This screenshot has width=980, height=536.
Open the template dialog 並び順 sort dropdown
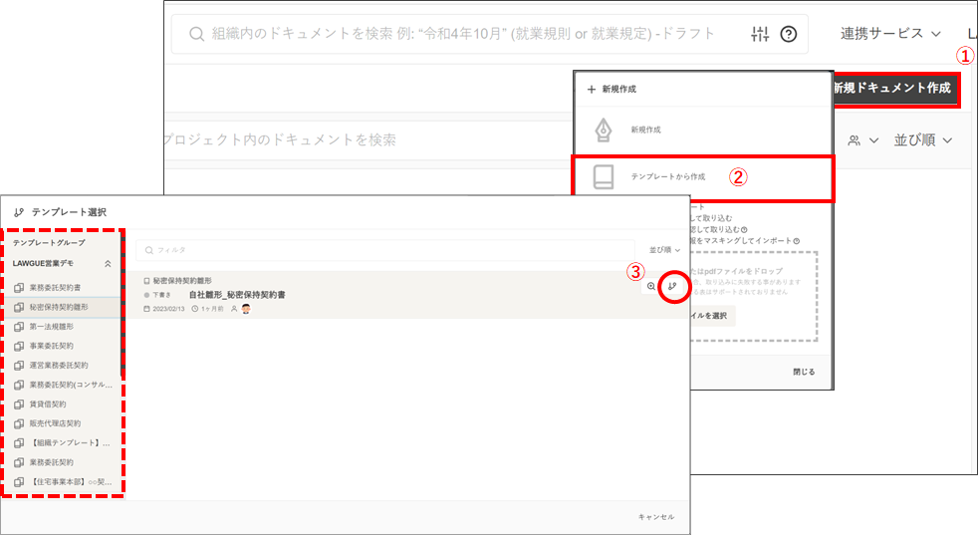[664, 250]
